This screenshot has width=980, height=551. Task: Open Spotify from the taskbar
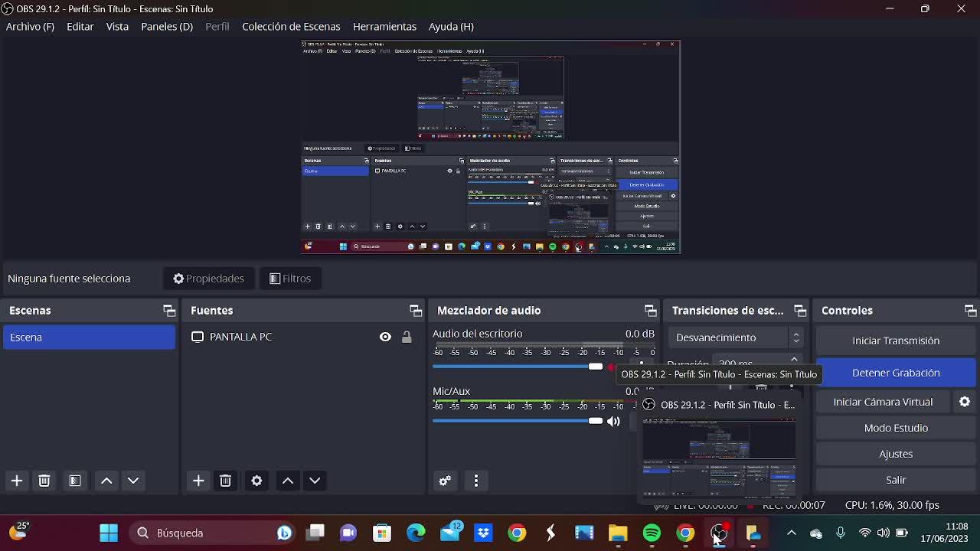[x=652, y=533]
